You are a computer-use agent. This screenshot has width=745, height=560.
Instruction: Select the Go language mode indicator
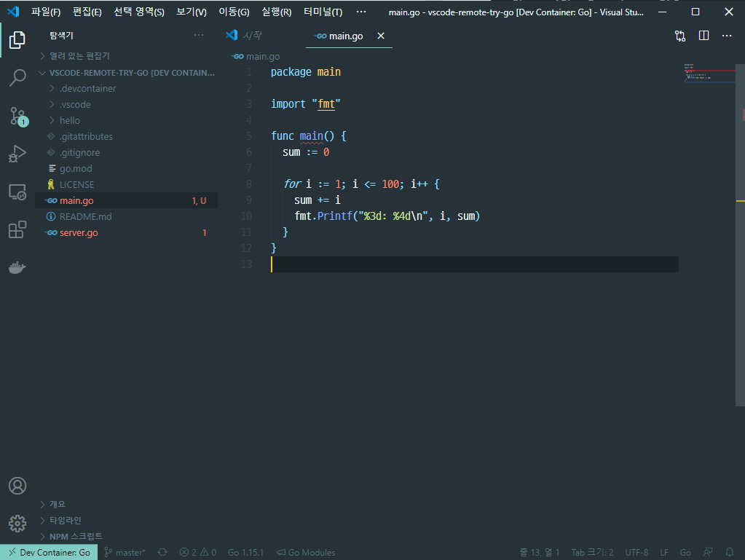(685, 552)
